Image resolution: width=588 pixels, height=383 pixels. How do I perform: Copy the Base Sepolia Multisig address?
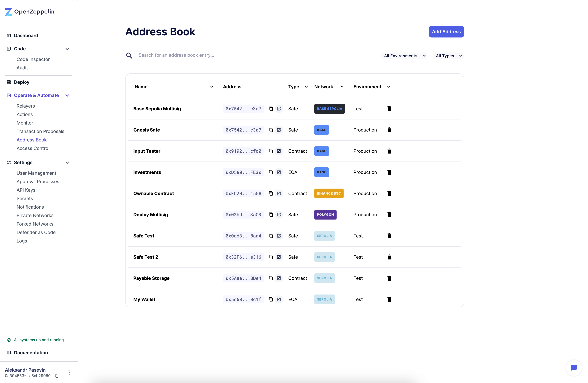271,109
